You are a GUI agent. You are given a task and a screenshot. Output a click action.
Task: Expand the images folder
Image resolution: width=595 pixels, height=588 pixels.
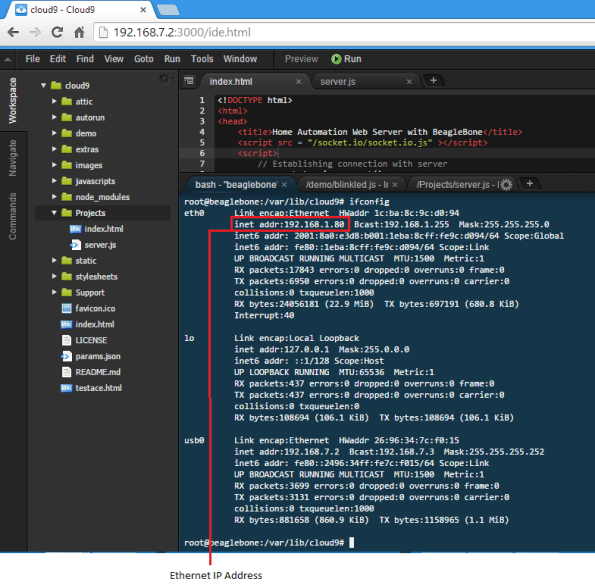click(54, 165)
